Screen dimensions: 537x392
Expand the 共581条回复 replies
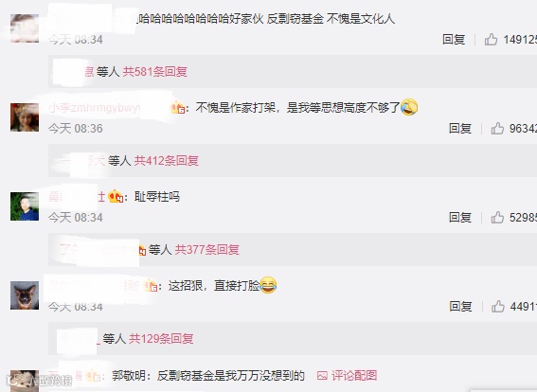(x=155, y=72)
